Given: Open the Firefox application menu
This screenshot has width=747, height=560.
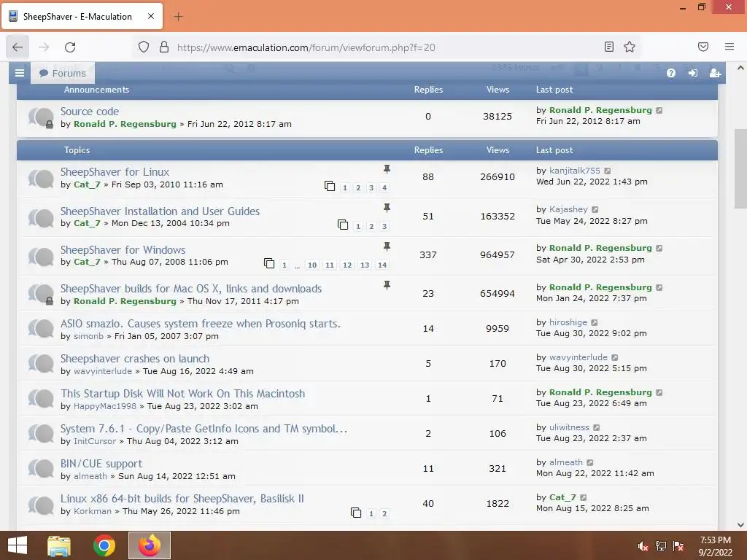Looking at the screenshot, I should [729, 47].
